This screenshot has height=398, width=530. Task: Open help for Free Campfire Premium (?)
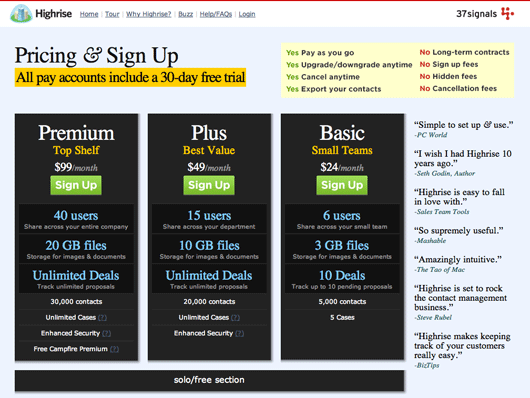114,349
